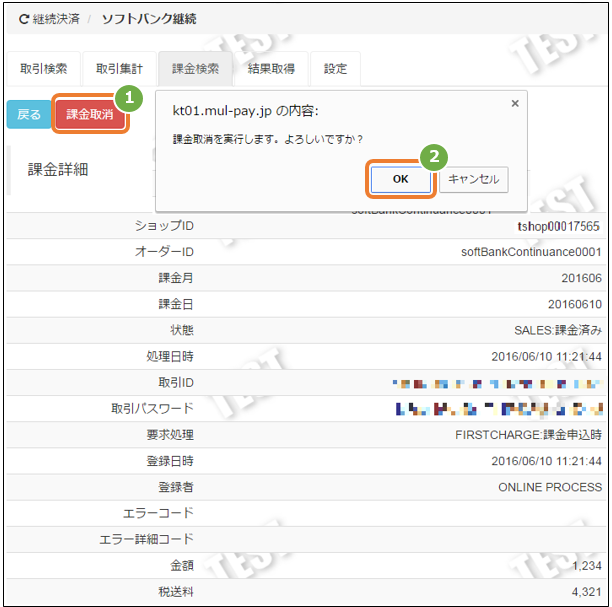612x607 pixels.
Task: Click the 課金月 row label
Action: (176, 278)
